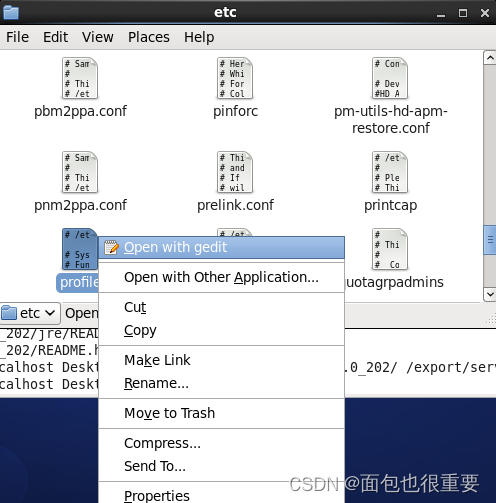The height and width of the screenshot is (503, 496).
Task: Select the printcap file icon
Action: pos(390,172)
